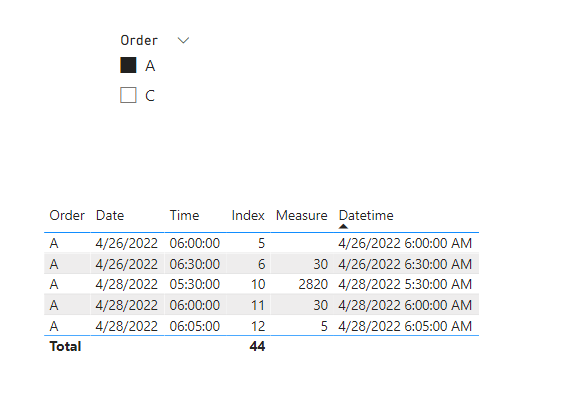Click Index cell with value 5
The image size is (588, 404).
[x=261, y=243]
